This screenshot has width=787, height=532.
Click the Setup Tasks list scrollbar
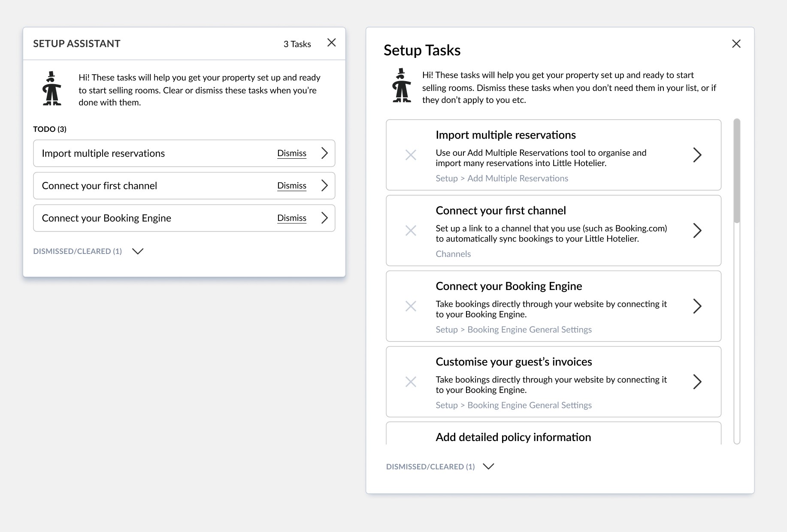coord(736,172)
